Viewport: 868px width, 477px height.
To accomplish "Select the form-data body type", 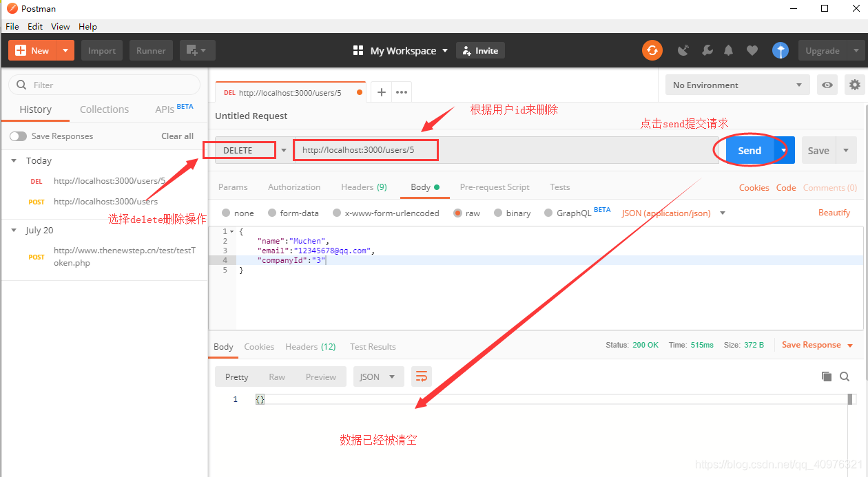I will tap(272, 213).
